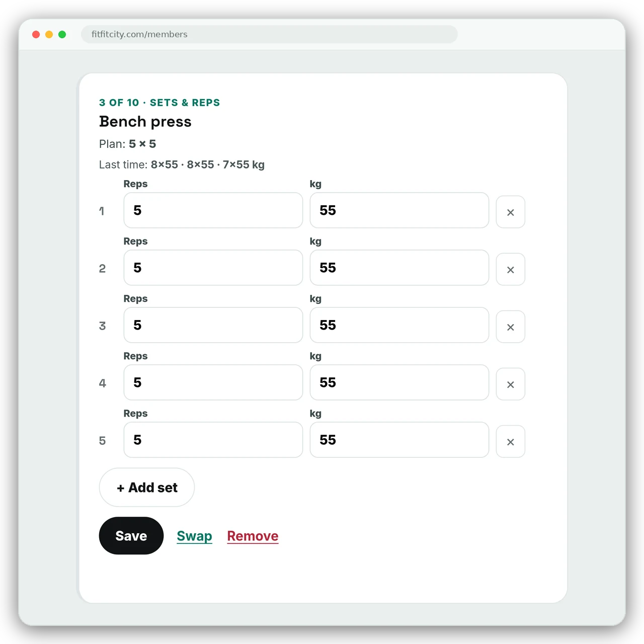
Task: Edit the Reps field for set 5
Action: click(x=213, y=440)
